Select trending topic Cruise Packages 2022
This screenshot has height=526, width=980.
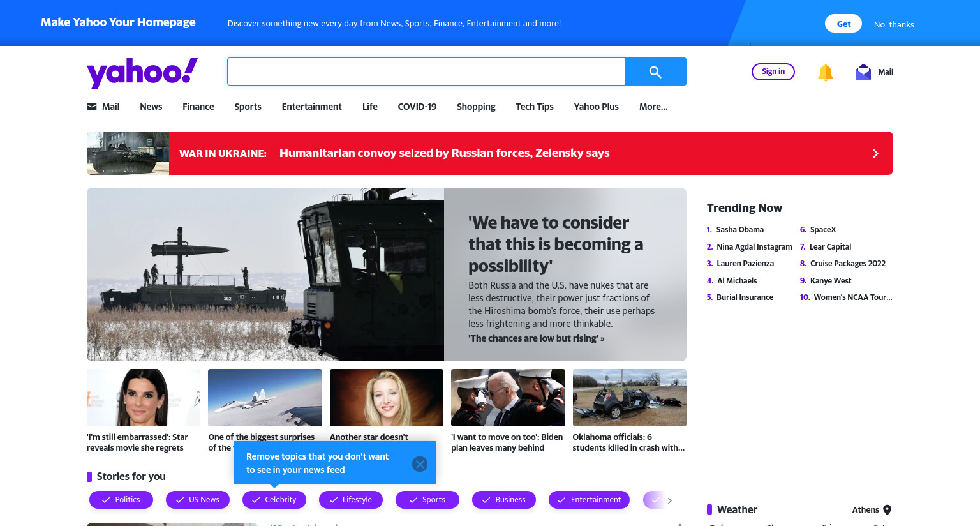848,264
